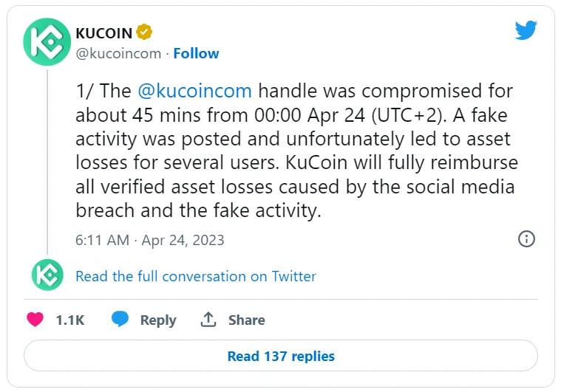Open the tweet info icon
Image resolution: width=561 pixels, height=392 pixels.
coord(526,238)
